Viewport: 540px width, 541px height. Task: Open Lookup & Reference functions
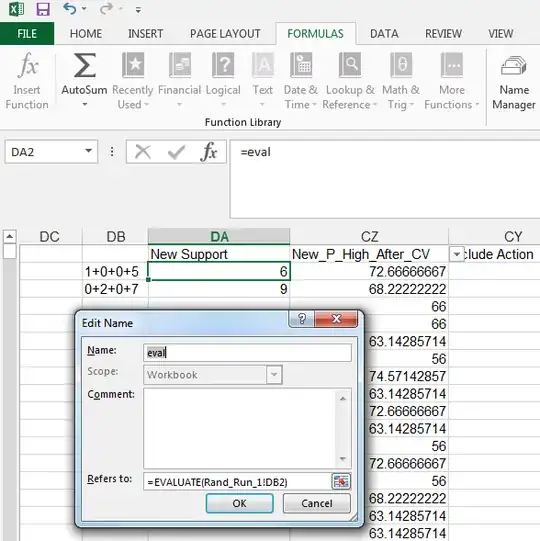point(350,81)
